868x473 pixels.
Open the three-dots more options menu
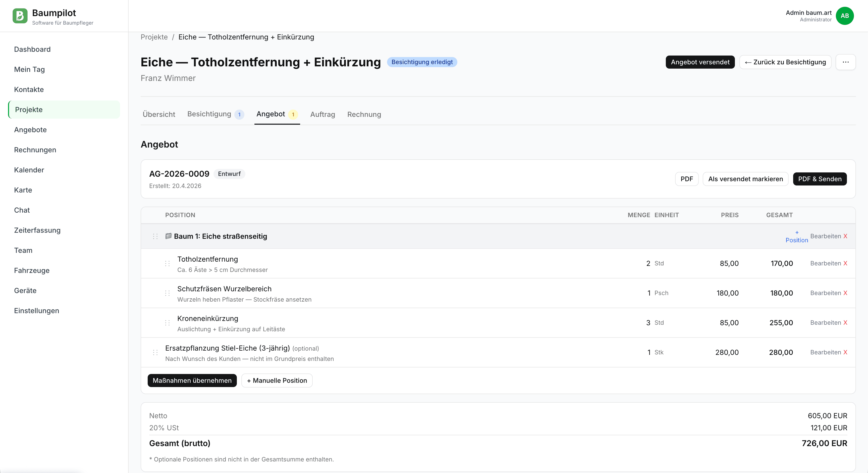pyautogui.click(x=845, y=62)
